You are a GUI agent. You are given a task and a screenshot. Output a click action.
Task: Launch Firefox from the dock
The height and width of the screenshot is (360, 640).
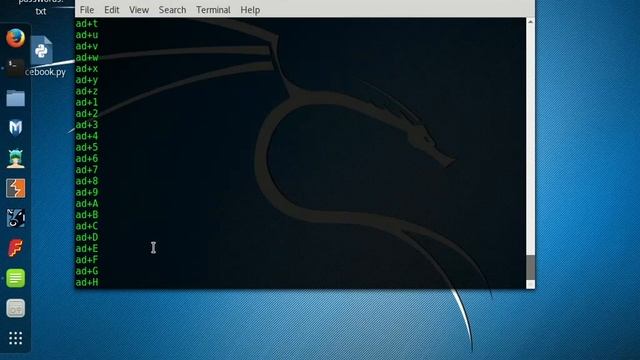click(x=16, y=38)
